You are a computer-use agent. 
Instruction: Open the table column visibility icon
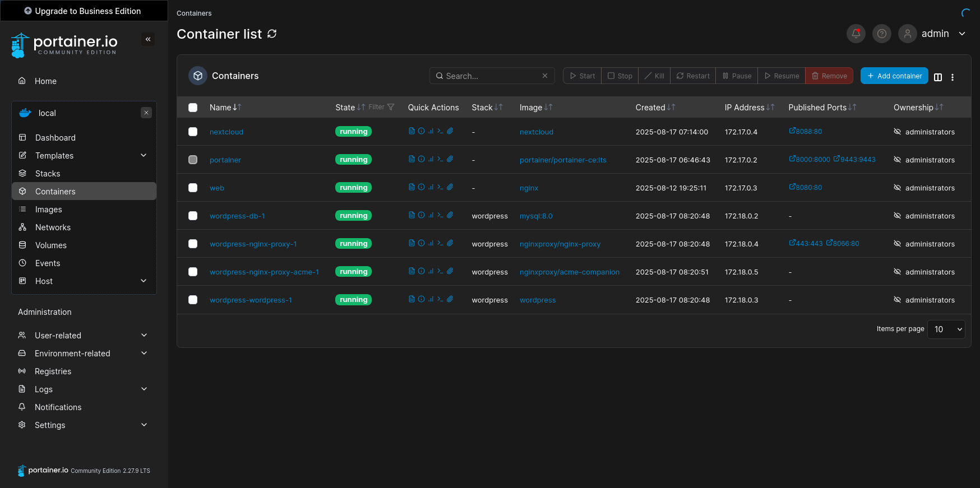(938, 77)
